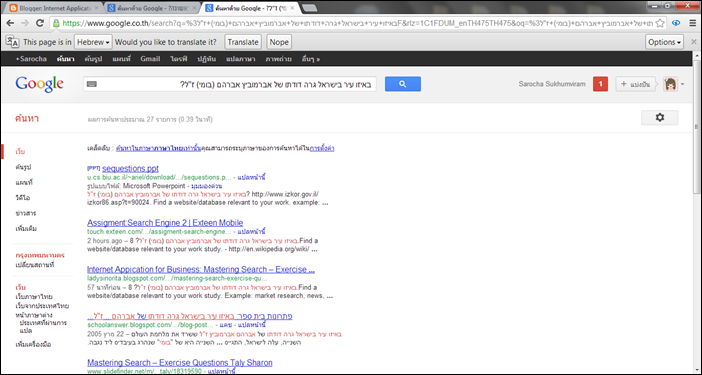Click the green padlock security icon
This screenshot has height=375, width=702.
pyautogui.click(x=56, y=23)
